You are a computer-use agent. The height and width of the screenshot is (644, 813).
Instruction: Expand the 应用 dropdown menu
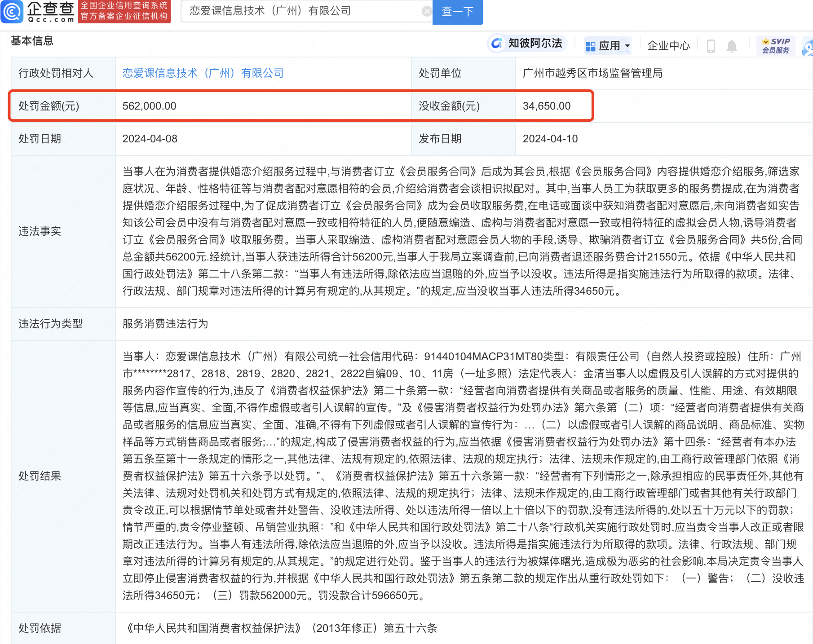tap(608, 46)
